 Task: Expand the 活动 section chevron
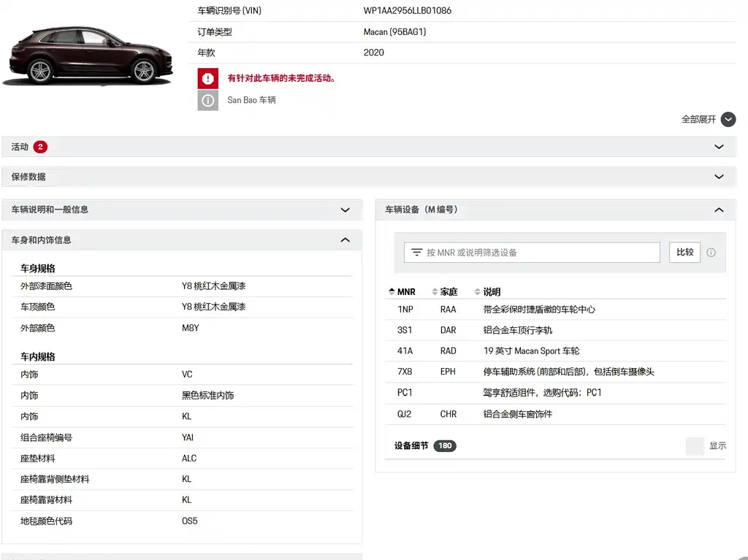719,147
